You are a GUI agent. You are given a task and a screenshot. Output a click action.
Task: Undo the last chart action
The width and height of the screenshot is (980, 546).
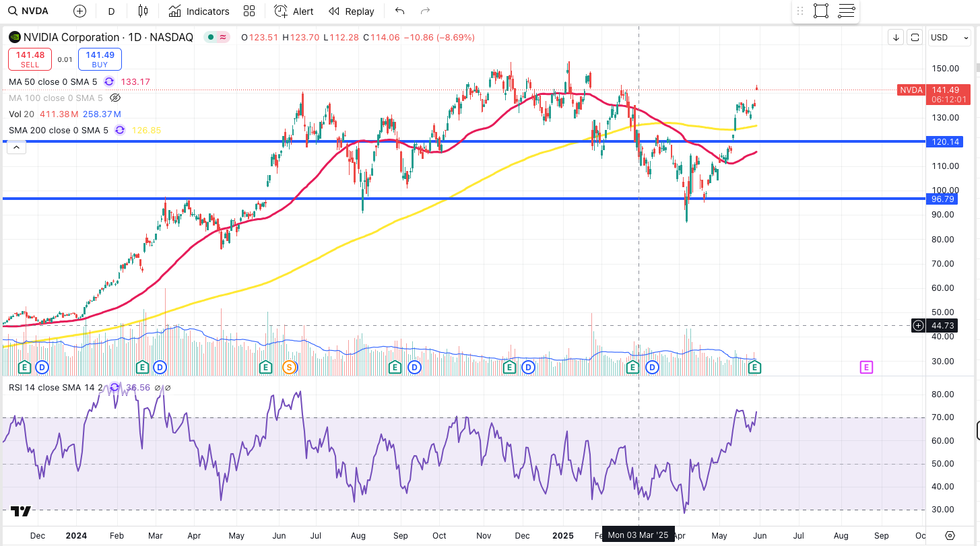pyautogui.click(x=400, y=11)
